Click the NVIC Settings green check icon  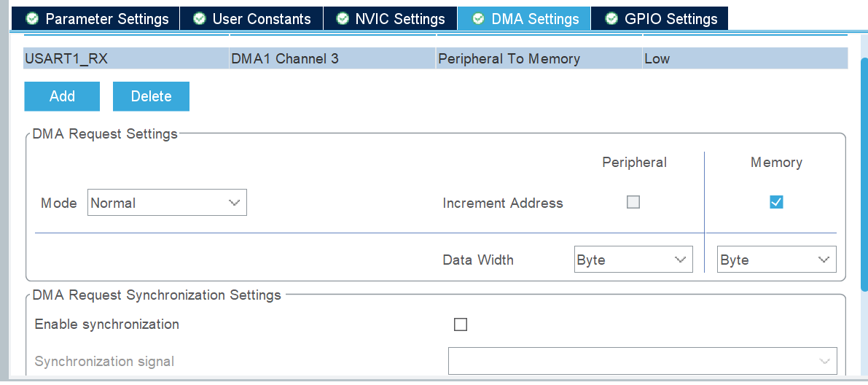click(342, 19)
